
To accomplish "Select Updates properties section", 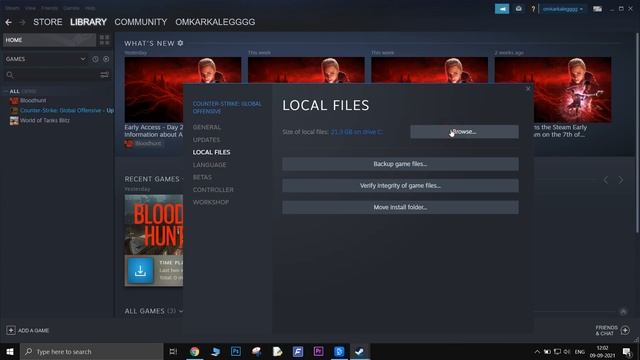I will pyautogui.click(x=207, y=140).
